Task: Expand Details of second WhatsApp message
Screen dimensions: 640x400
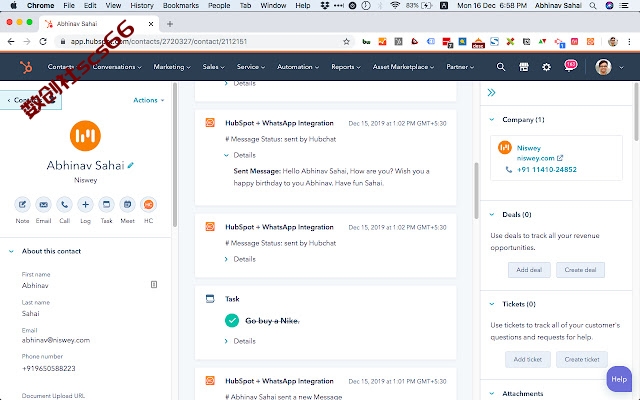Action: coord(240,259)
